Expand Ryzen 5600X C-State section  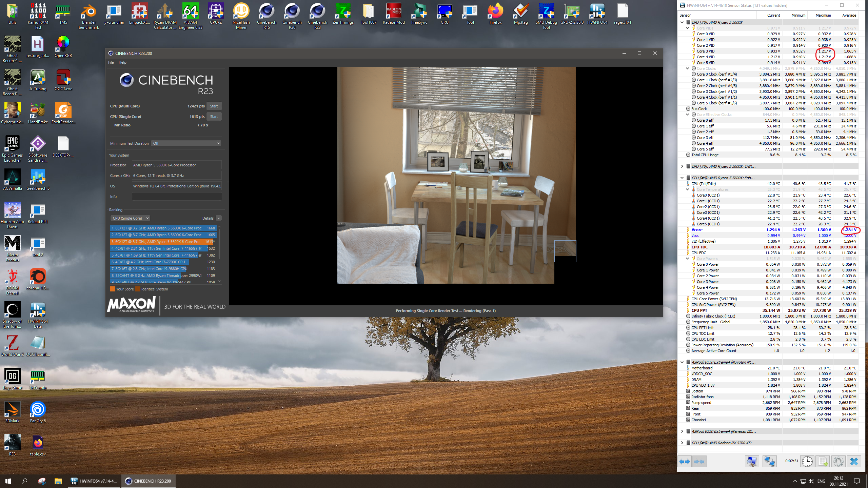click(682, 166)
